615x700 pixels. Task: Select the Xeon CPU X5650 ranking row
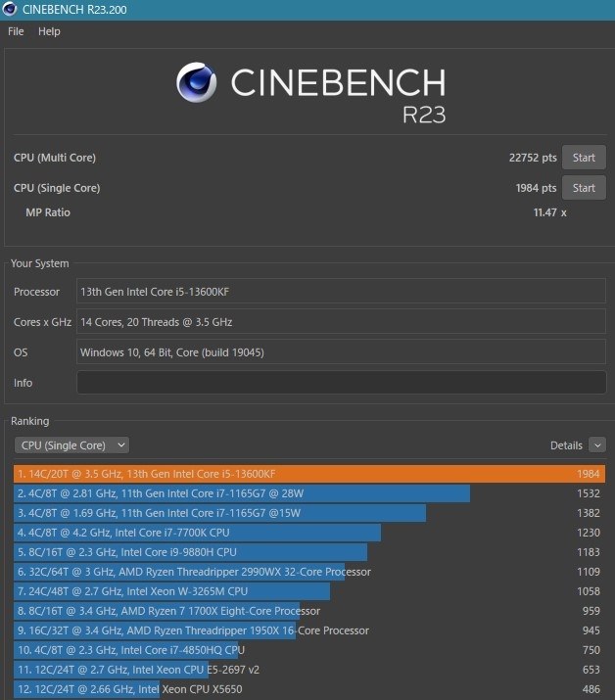click(309, 689)
